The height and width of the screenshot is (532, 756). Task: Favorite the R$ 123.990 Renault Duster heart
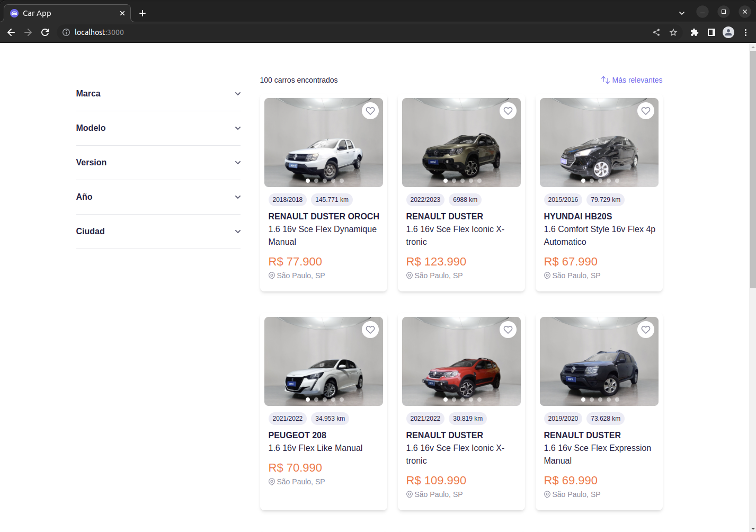tap(508, 111)
